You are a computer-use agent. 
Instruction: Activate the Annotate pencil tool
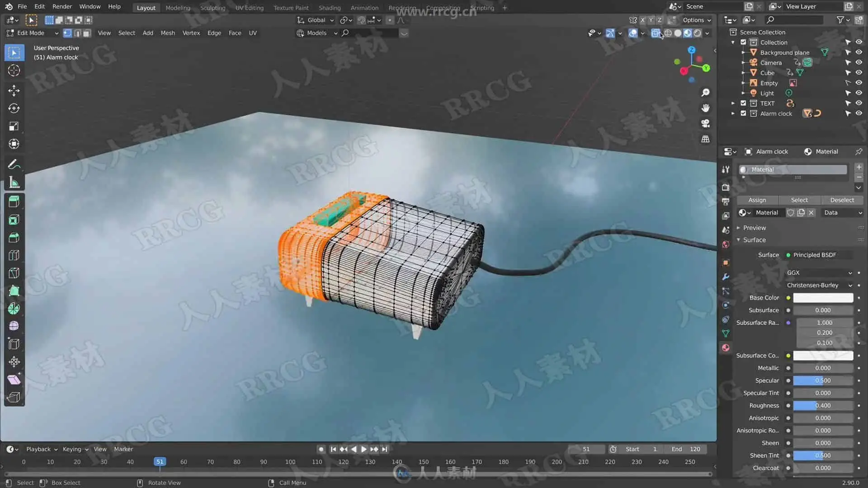tap(14, 164)
